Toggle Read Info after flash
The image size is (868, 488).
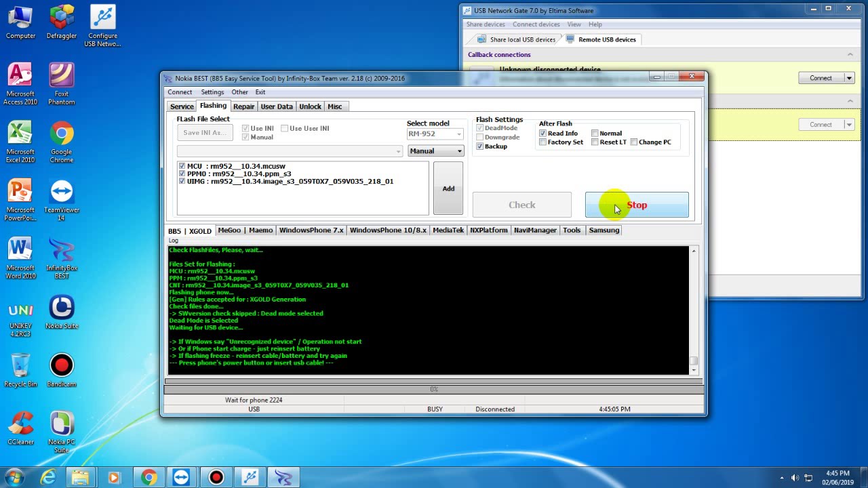coord(542,134)
